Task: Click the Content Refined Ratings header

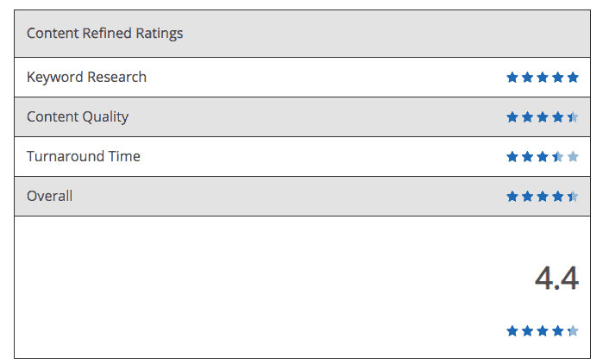Action: 104,34
